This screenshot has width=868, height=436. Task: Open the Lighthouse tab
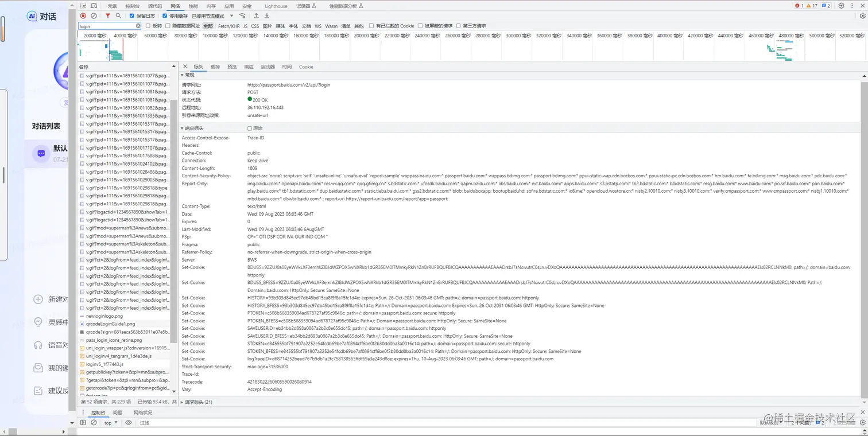[276, 6]
